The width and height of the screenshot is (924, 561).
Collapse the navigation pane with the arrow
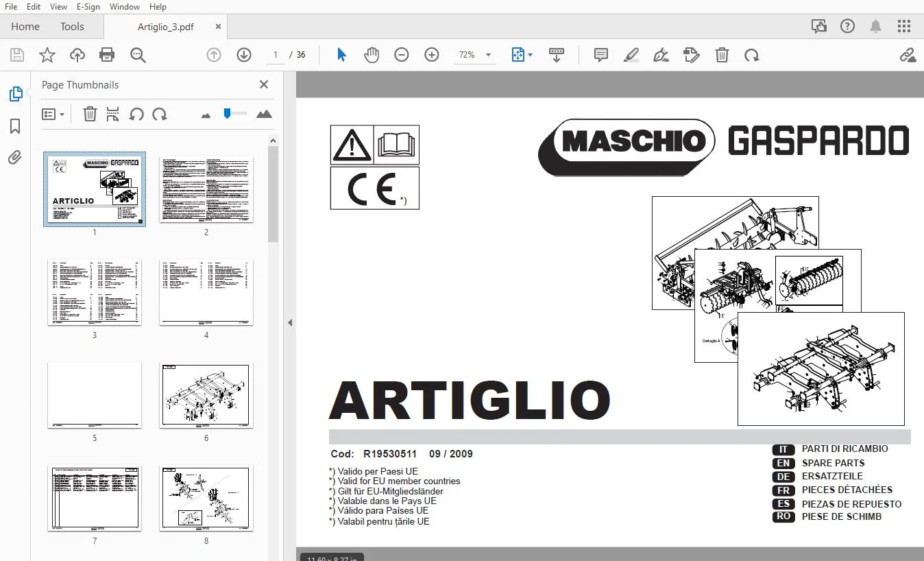coord(290,322)
